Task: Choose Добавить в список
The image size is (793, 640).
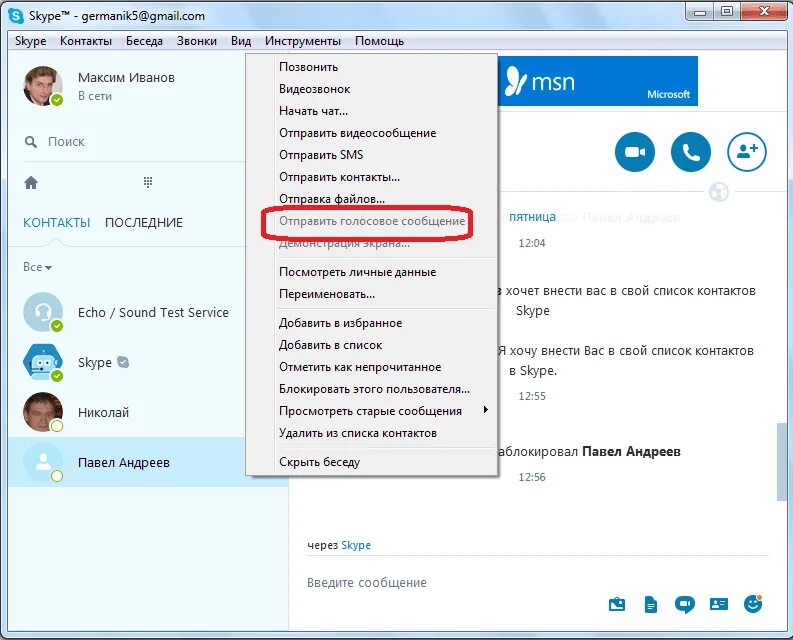Action: point(372,345)
